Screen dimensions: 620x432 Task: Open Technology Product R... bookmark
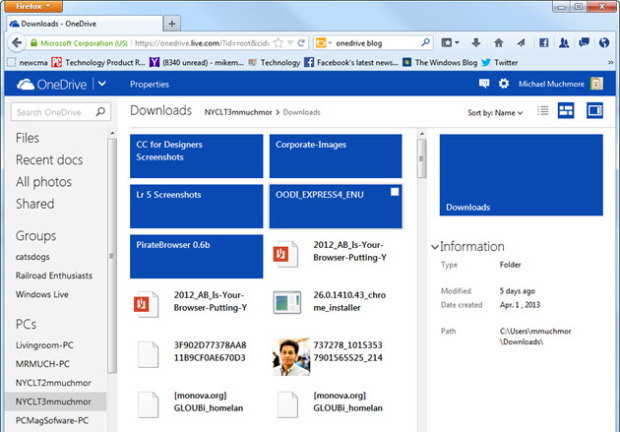pos(98,62)
